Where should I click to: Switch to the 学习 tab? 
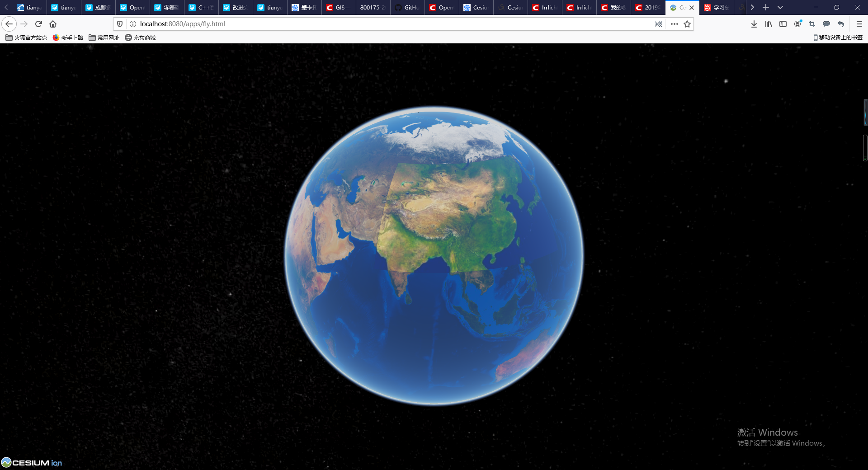click(x=717, y=7)
